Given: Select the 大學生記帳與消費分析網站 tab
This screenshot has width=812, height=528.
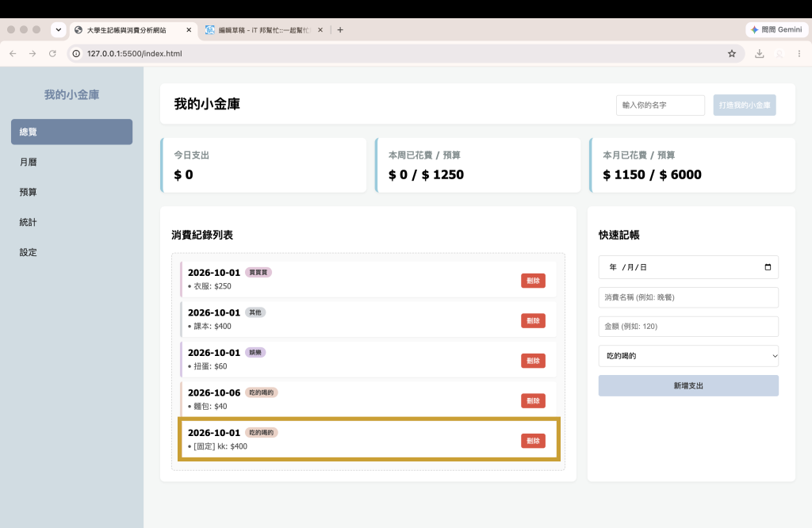Looking at the screenshot, I should coord(133,30).
